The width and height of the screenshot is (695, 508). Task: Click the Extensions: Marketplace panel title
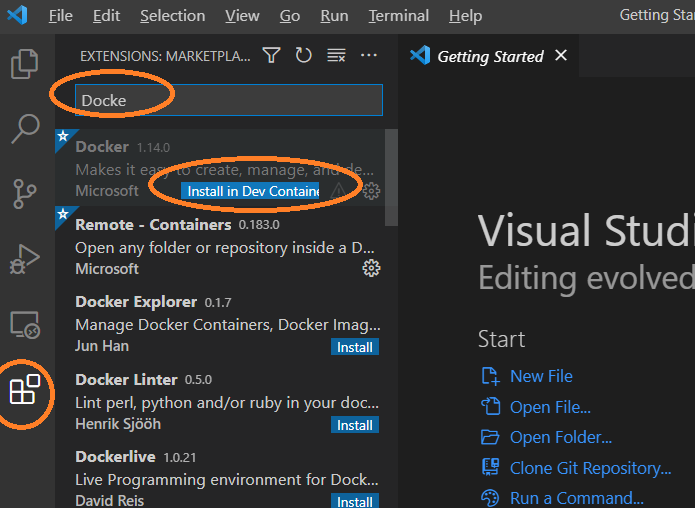[165, 56]
